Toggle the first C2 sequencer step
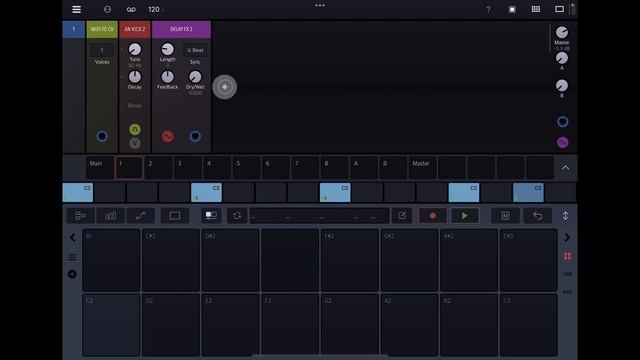Screen dimensions: 640x360 coord(78,193)
